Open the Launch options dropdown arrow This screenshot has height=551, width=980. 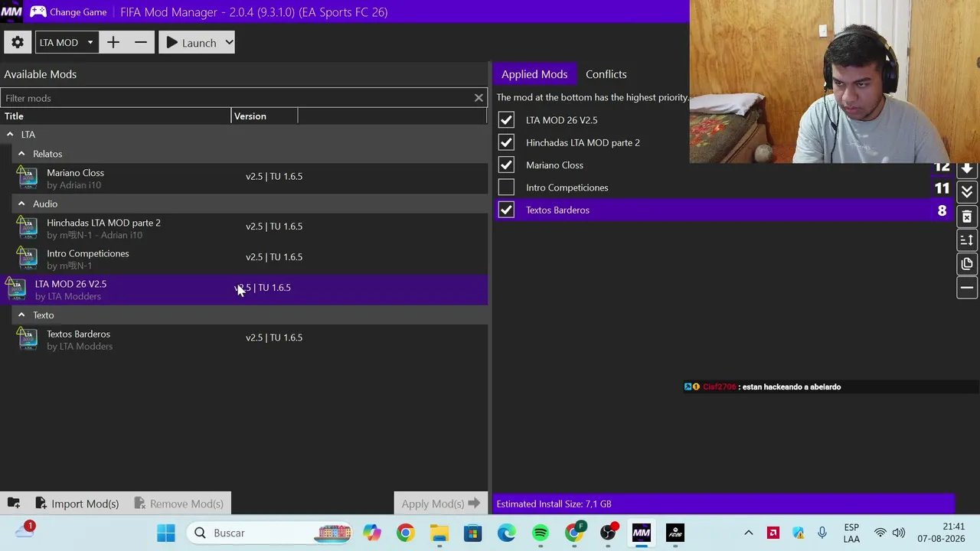pos(228,43)
